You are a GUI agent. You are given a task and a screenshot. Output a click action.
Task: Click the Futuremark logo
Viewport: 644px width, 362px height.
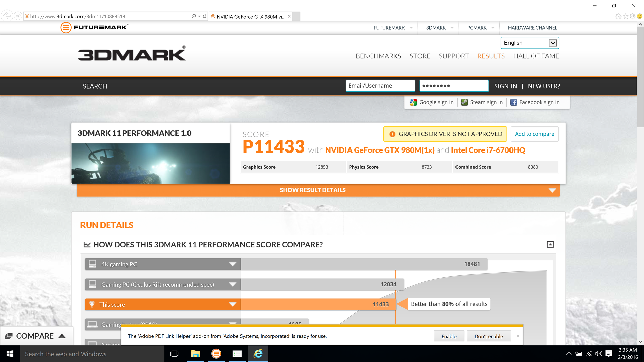click(x=94, y=27)
